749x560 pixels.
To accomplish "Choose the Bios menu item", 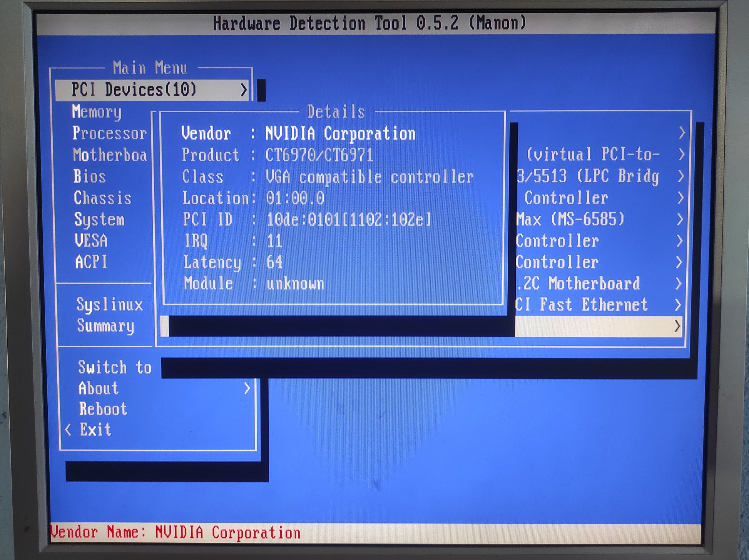I will pyautogui.click(x=90, y=177).
